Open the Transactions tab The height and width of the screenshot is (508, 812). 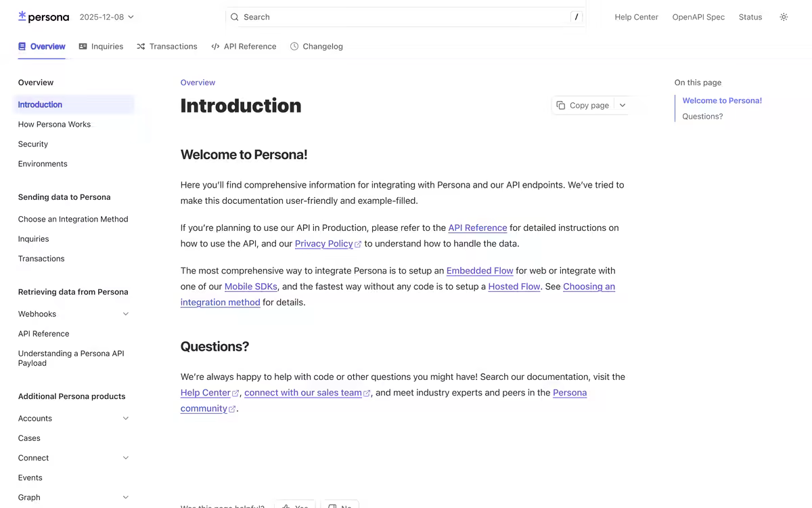[x=167, y=47]
